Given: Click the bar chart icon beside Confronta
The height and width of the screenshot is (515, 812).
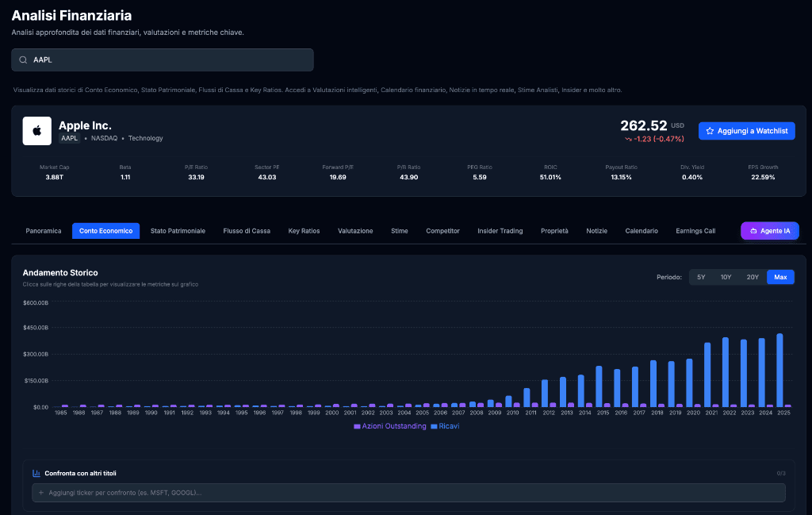Looking at the screenshot, I should [x=36, y=474].
